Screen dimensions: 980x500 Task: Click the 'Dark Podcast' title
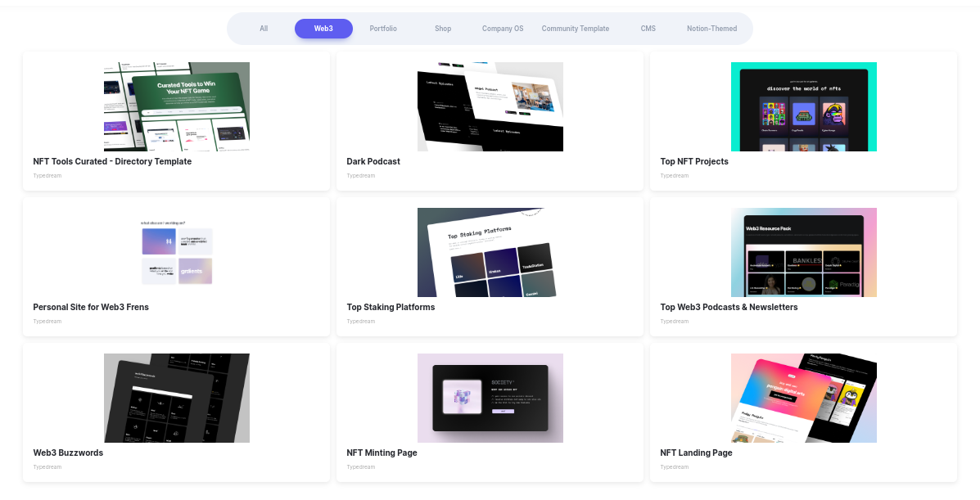(x=373, y=161)
